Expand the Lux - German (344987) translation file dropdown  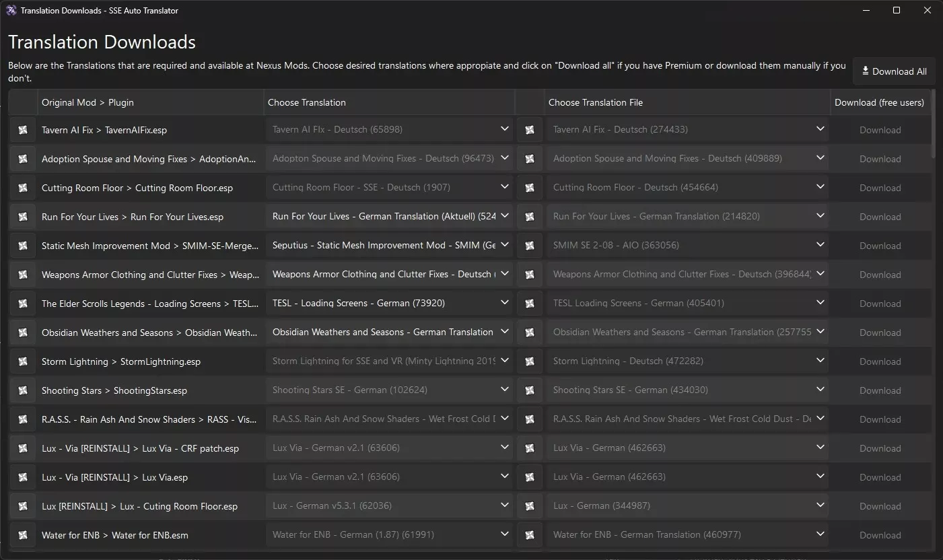(x=687, y=506)
